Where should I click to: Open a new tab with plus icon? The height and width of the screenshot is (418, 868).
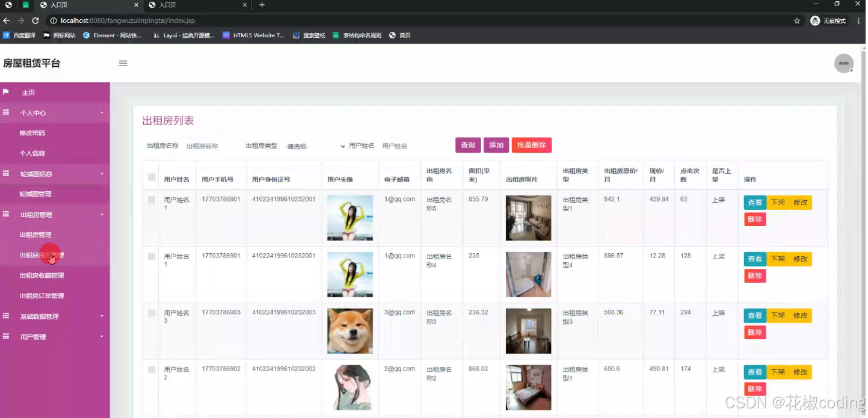click(x=262, y=5)
